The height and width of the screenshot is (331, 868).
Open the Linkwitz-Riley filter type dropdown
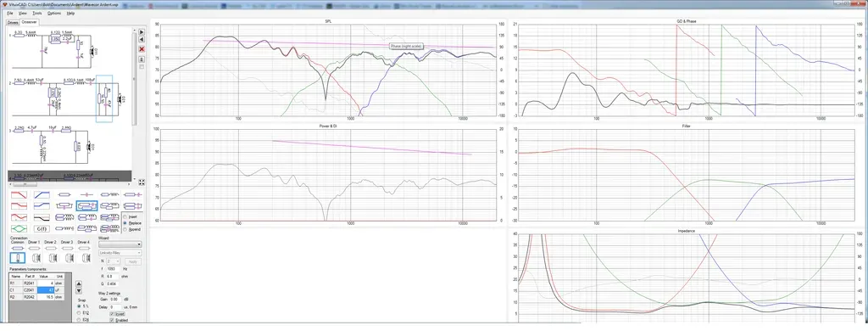coord(120,253)
